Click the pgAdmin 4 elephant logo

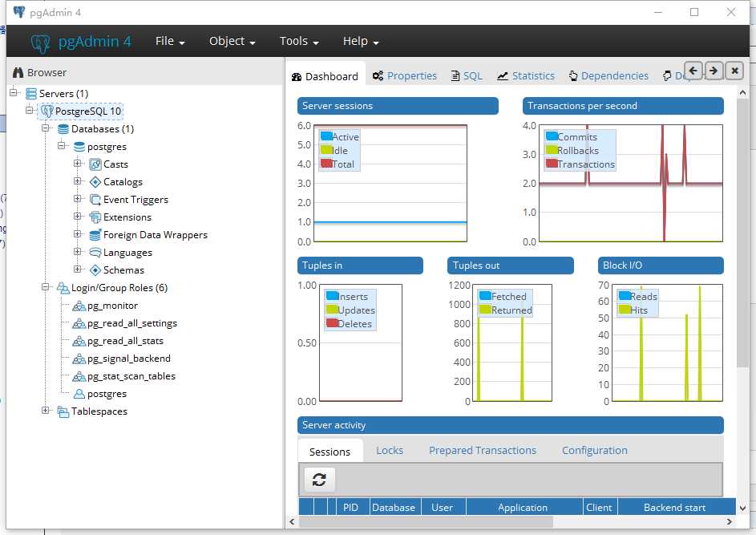[41, 43]
